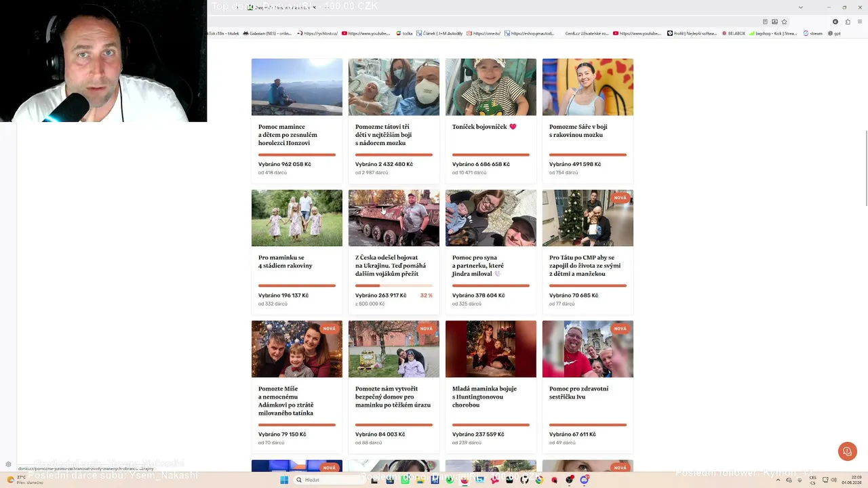Open 'Pro Tátu po CMP' campaign title
Viewport: 868px width, 488px height.
(x=585, y=266)
